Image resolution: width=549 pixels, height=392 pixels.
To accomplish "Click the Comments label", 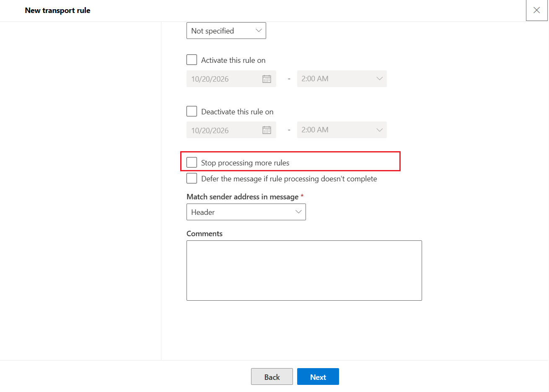I will [205, 234].
